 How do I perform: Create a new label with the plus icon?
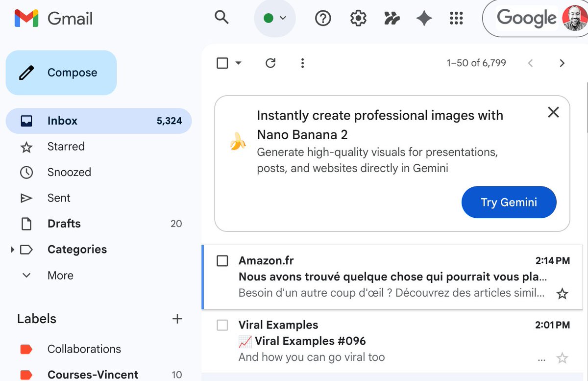(177, 319)
